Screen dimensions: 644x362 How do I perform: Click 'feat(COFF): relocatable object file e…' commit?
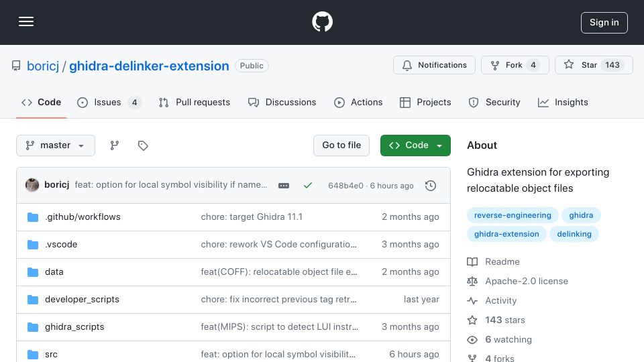tap(279, 271)
